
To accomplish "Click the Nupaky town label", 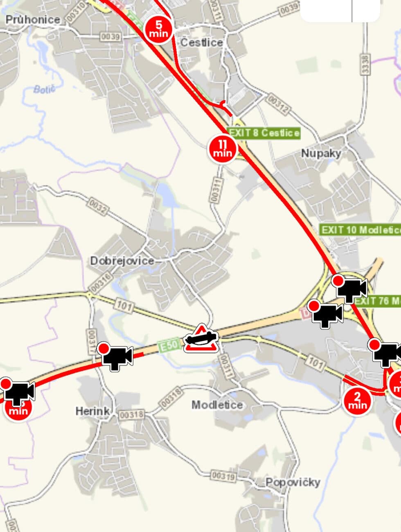I will pos(321,153).
